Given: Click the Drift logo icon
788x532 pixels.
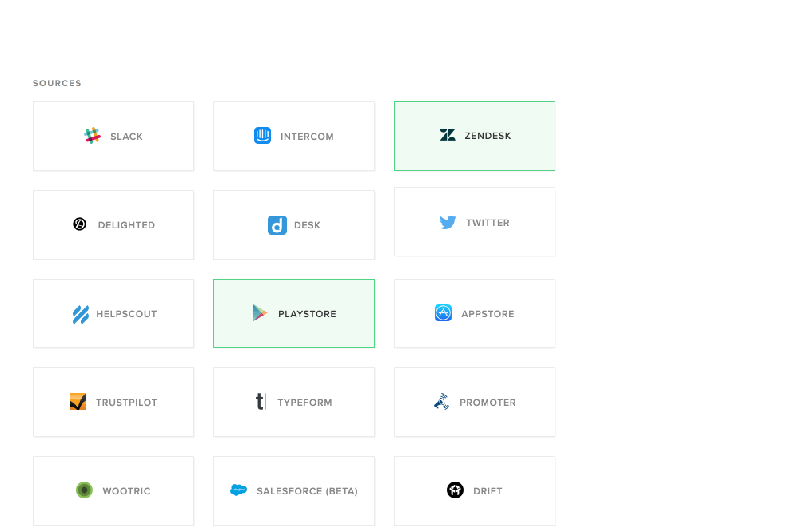Looking at the screenshot, I should 455,490.
